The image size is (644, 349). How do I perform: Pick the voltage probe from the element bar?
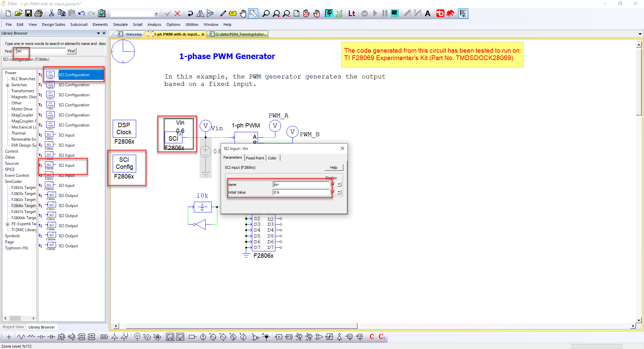coord(137,337)
